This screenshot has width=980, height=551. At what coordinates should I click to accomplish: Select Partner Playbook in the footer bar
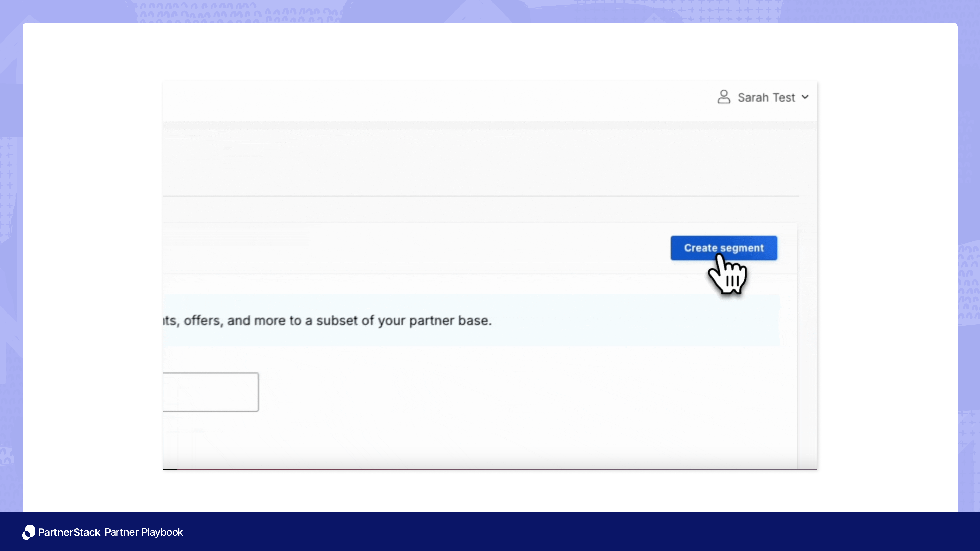143,532
